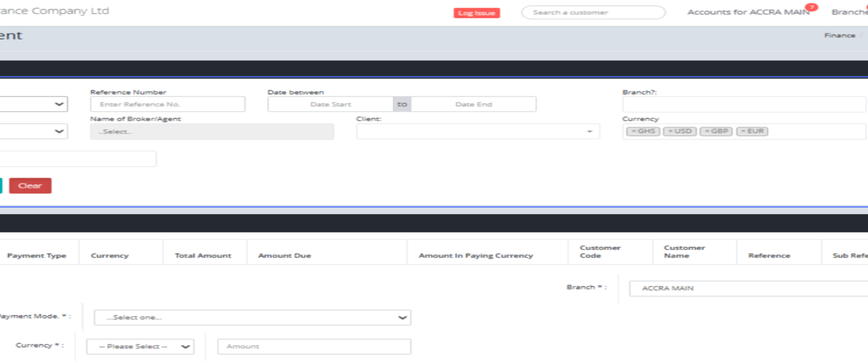Focus the Search a customer box
The width and height of the screenshot is (868, 363).
593,13
